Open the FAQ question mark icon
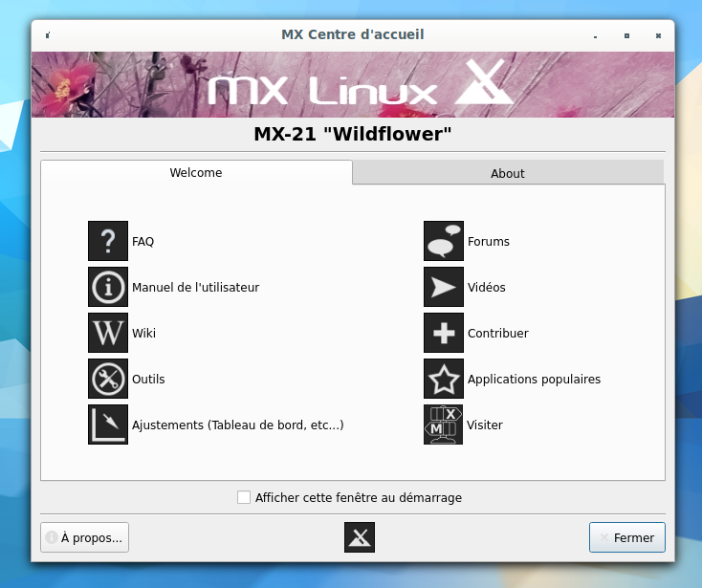Image resolution: width=702 pixels, height=588 pixels. 108,241
